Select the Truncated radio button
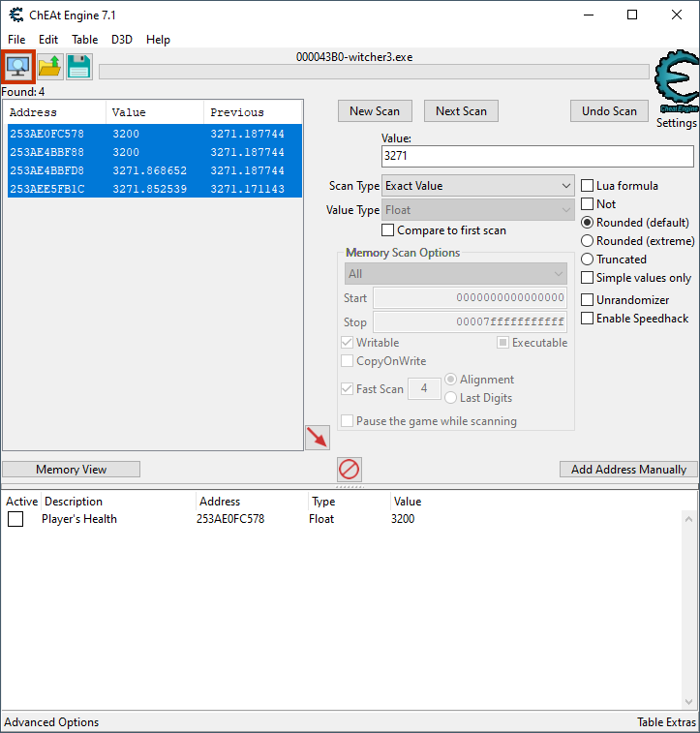Screen dimensions: 700x733 pyautogui.click(x=588, y=260)
